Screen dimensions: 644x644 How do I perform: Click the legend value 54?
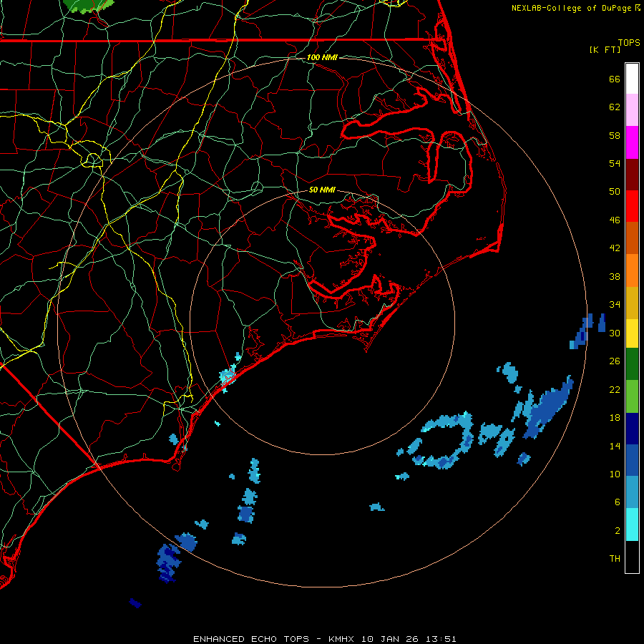(615, 163)
